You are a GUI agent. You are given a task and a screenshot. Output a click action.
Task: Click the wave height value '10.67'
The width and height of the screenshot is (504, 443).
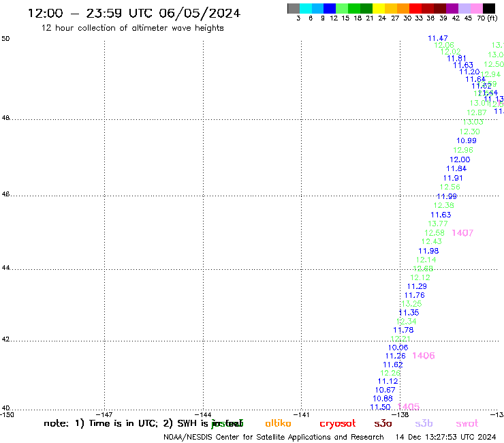pyautogui.click(x=385, y=390)
